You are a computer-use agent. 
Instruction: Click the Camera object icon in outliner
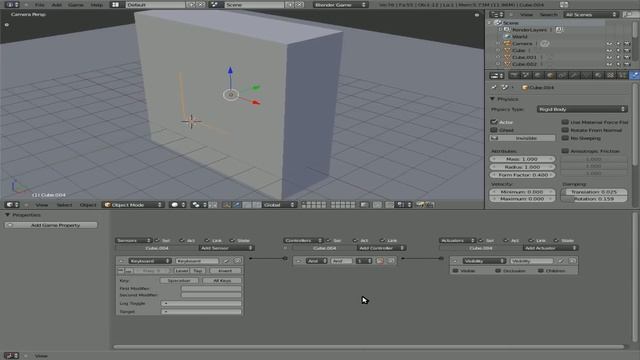(x=507, y=43)
